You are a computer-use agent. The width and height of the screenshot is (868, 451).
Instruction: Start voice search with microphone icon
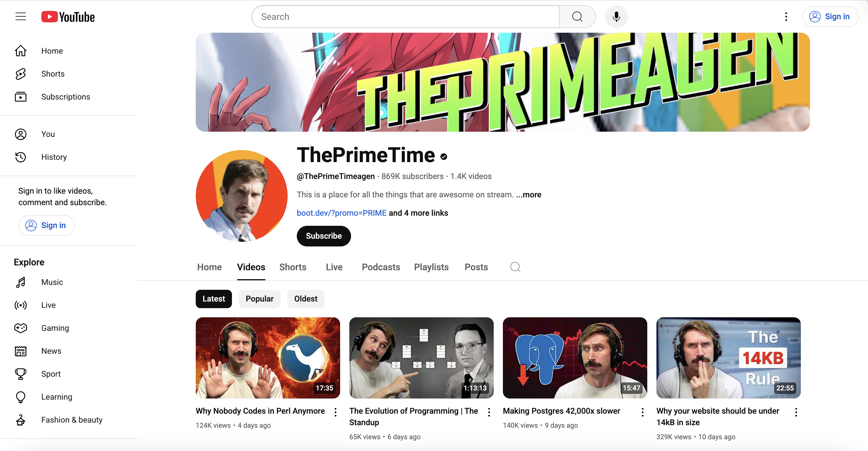(616, 17)
